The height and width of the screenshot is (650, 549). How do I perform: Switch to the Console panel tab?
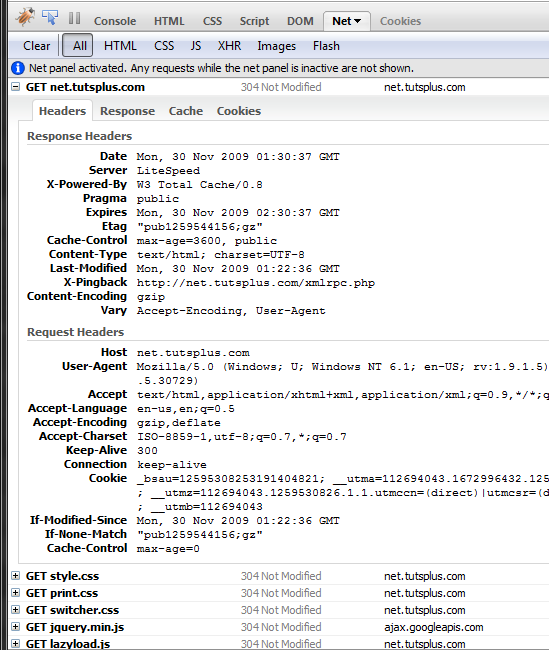click(x=115, y=21)
